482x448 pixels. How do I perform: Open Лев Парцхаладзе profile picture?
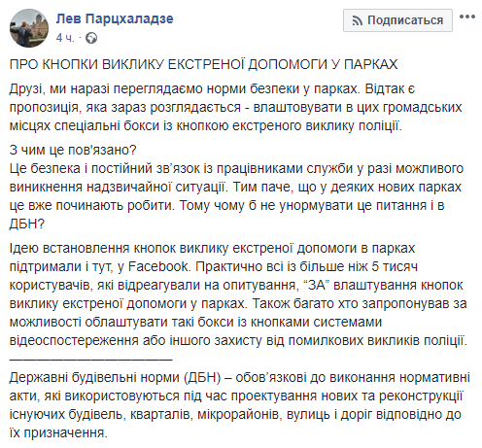(x=29, y=28)
